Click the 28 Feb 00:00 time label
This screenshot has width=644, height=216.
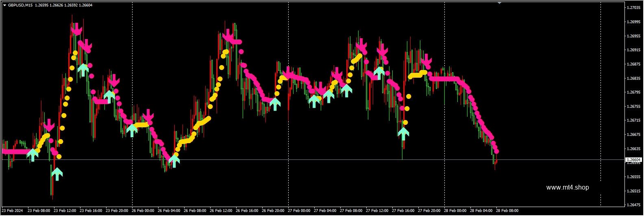[455, 211]
